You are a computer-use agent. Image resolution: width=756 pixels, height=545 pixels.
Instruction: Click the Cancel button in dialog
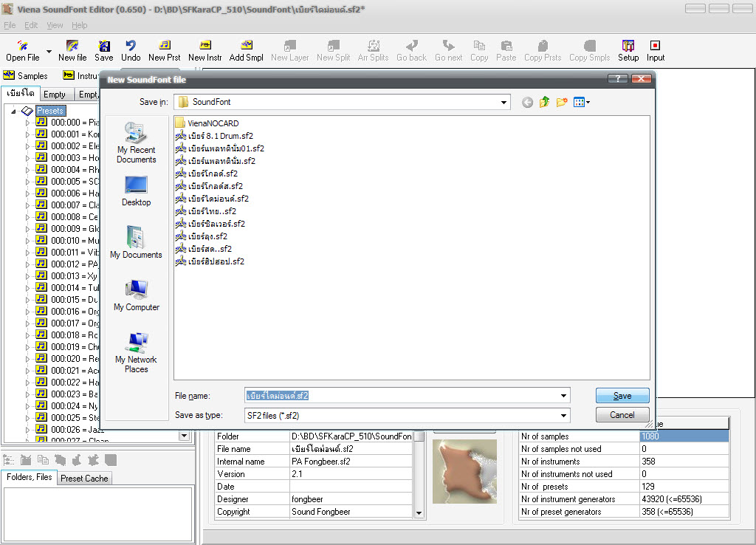pyautogui.click(x=622, y=415)
